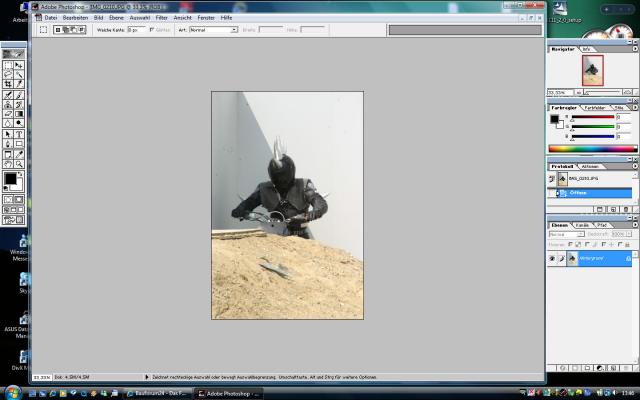This screenshot has height=400, width=640.
Task: Select the Move tool
Action: [19, 65]
